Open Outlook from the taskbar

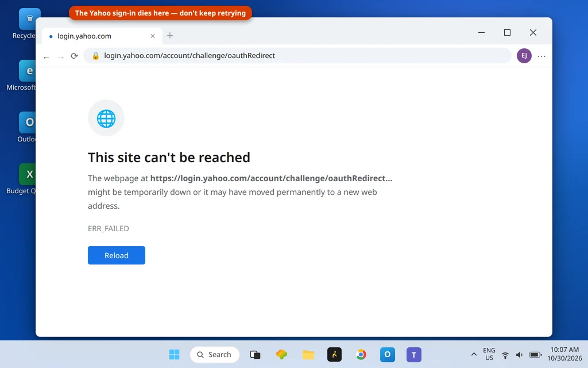coord(388,354)
